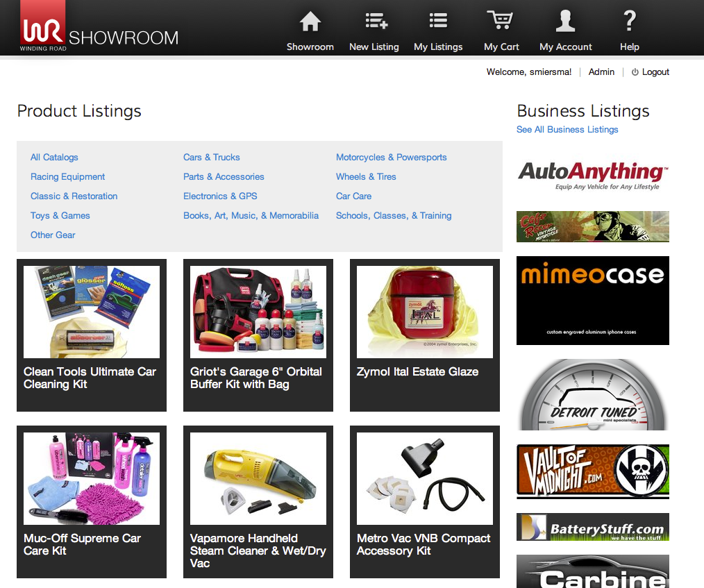704x588 pixels.
Task: Click the My Listings list icon
Action: 438,21
